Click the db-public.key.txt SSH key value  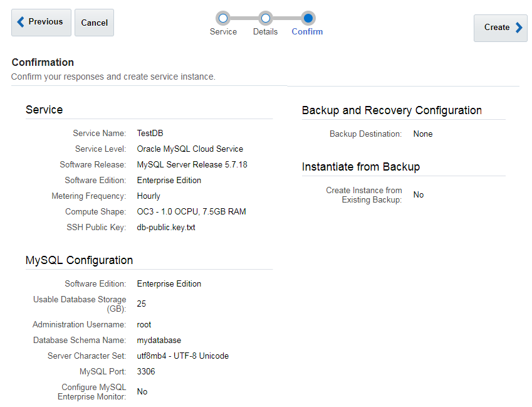pos(166,228)
